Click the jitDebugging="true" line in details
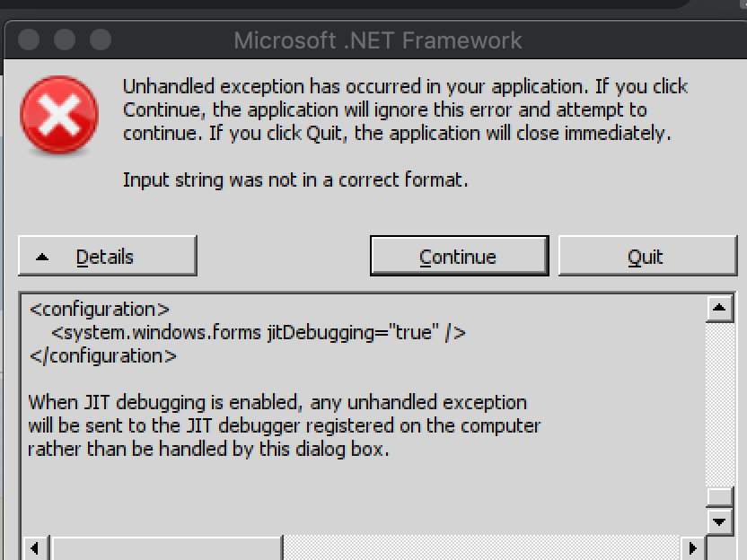747x560 pixels. point(259,333)
